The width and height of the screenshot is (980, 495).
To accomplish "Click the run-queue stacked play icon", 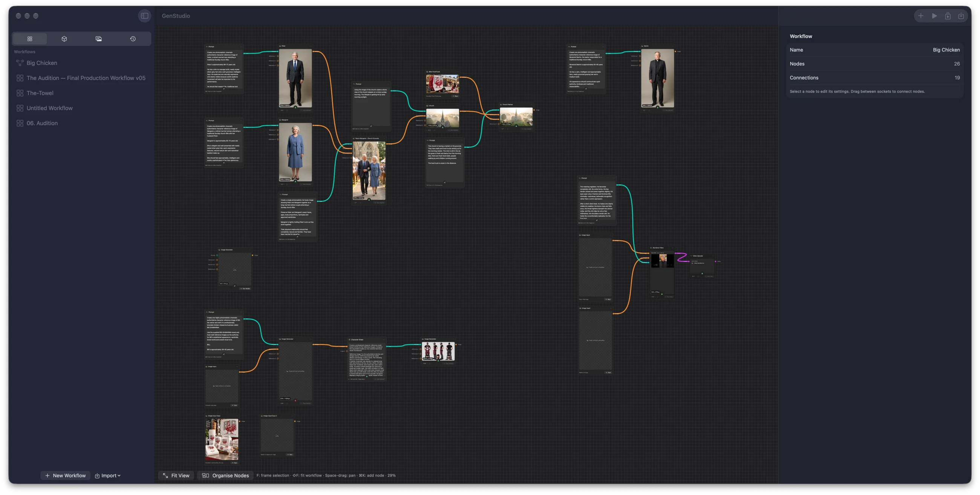I will pos(948,15).
